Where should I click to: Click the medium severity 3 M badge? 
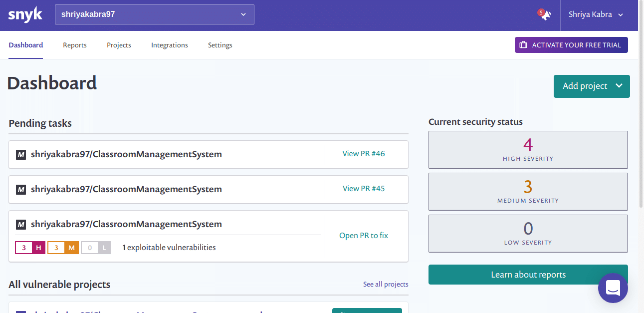point(63,248)
